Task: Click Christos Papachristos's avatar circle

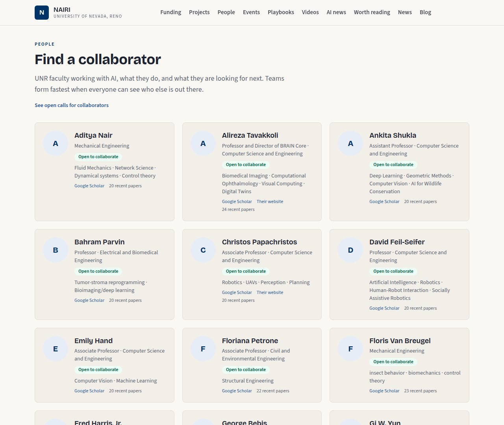Action: pos(203,250)
